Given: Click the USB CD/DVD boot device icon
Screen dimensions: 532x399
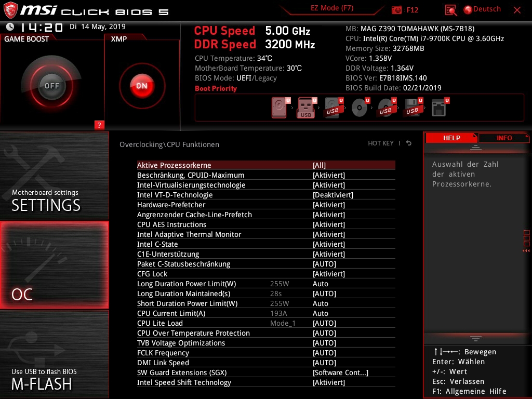Looking at the screenshot, I should coord(387,108).
